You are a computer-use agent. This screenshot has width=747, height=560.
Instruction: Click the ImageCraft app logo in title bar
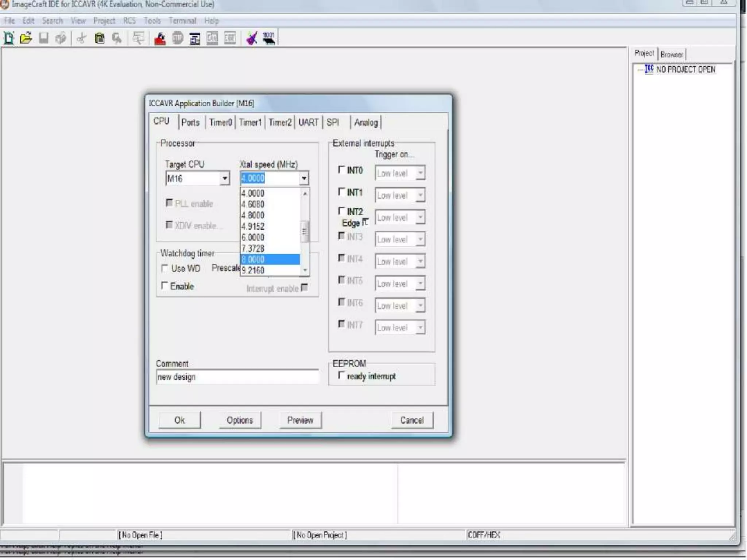pos(4,5)
